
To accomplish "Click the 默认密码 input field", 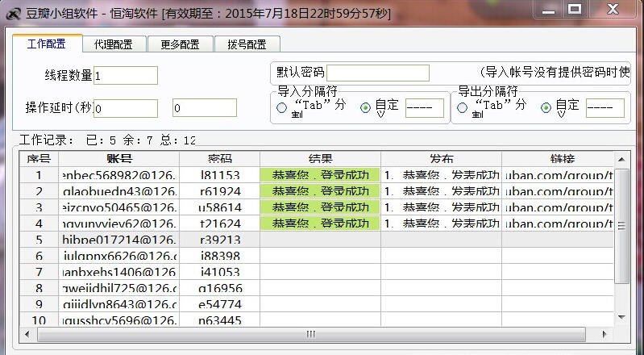I will (x=378, y=73).
